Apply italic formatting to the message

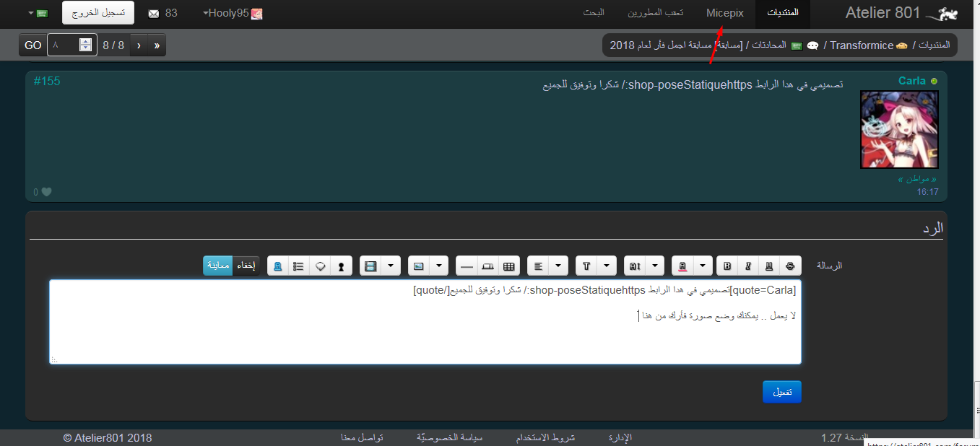748,266
